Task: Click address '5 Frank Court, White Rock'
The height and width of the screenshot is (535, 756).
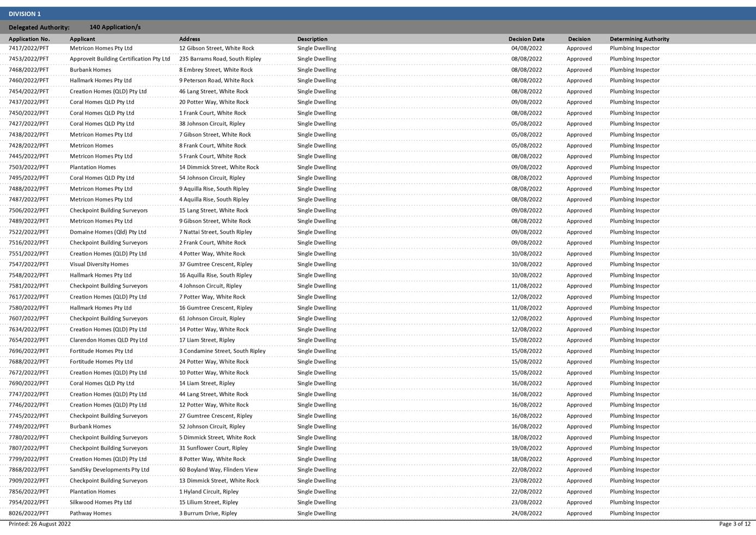Action: [x=212, y=156]
